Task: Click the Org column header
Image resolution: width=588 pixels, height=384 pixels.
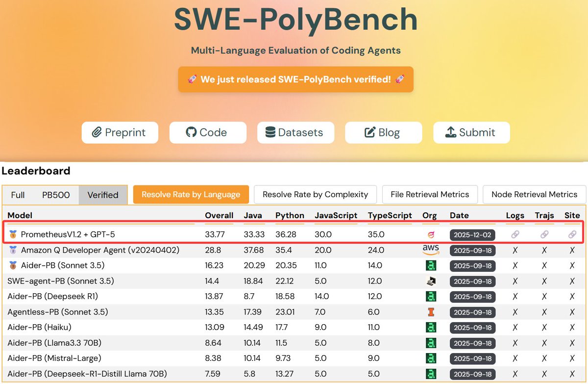Action: pos(430,215)
